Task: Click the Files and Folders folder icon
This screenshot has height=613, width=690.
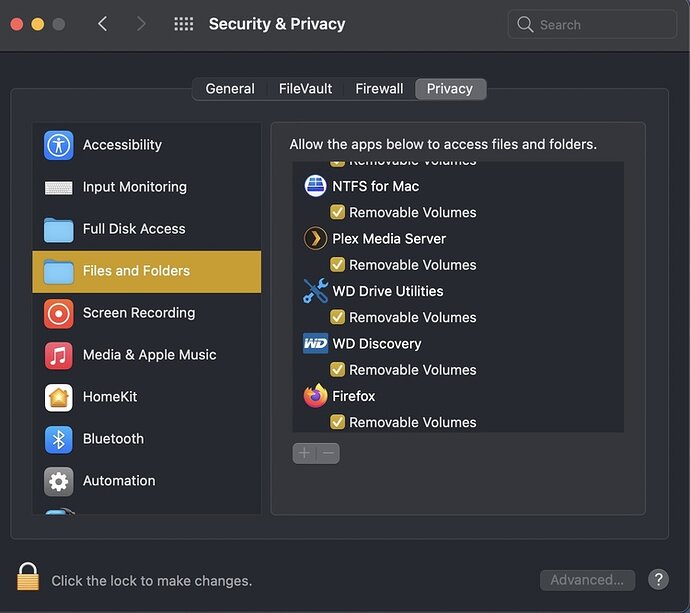Action: [x=59, y=271]
